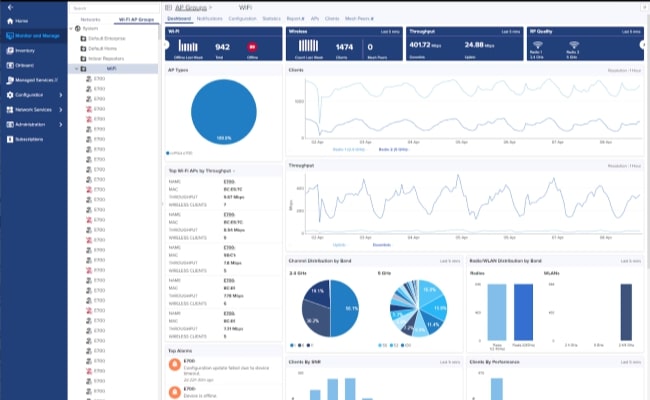Click total AP count 942
Image resolution: width=650 pixels, height=400 pixels.
[223, 47]
